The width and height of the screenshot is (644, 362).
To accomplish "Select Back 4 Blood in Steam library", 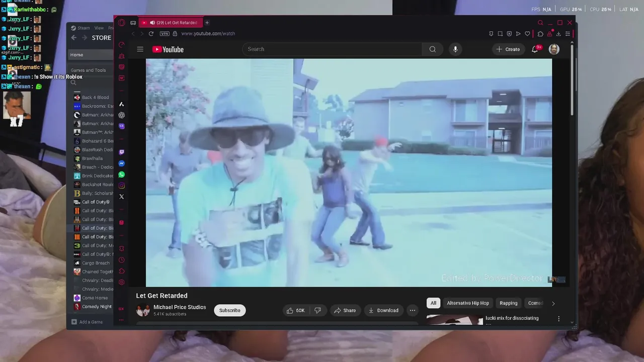I will [95, 98].
